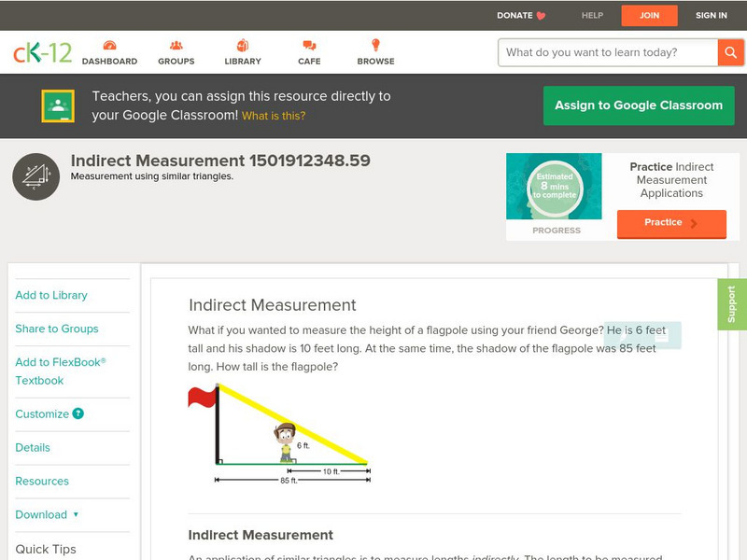
Task: Click the Download link
Action: point(41,515)
